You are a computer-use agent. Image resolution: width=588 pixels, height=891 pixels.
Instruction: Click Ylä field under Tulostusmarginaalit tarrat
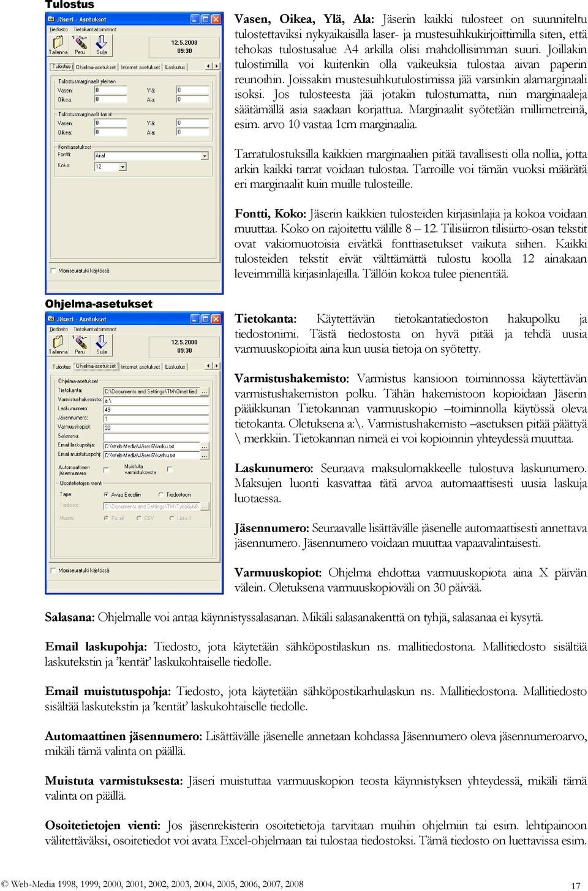(x=192, y=123)
